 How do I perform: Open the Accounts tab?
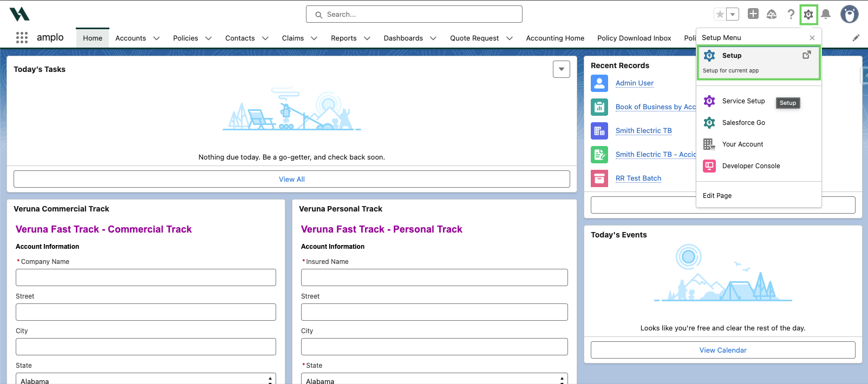[130, 38]
